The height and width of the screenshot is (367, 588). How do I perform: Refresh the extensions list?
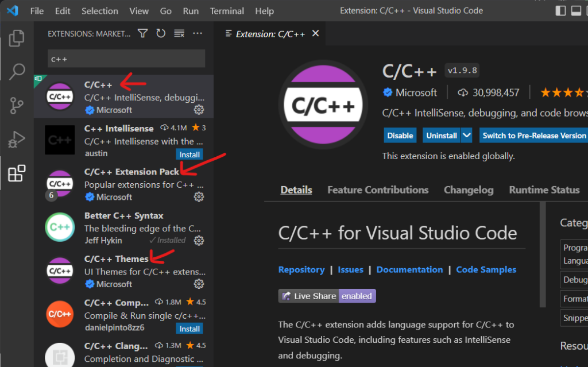[161, 34]
